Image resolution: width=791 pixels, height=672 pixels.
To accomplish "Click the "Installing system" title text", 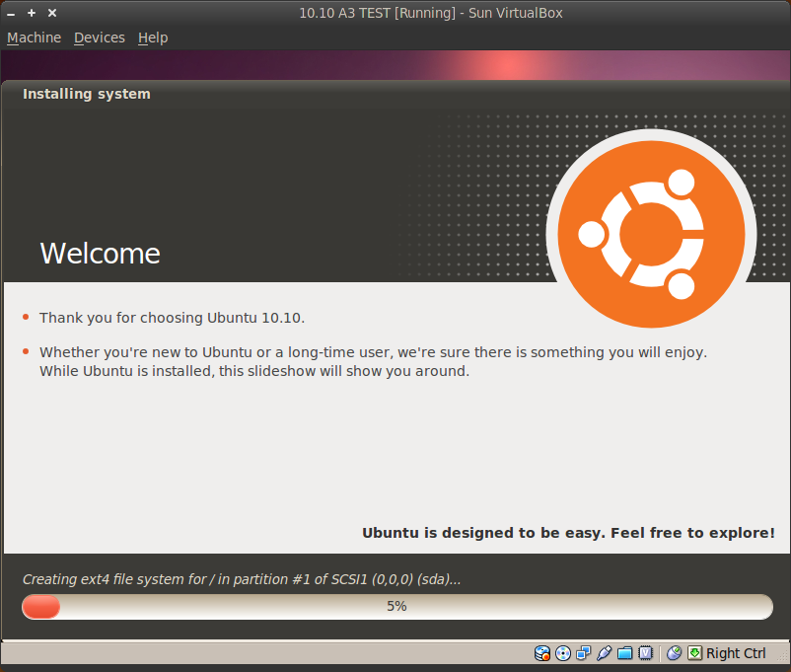I will pyautogui.click(x=86, y=94).
